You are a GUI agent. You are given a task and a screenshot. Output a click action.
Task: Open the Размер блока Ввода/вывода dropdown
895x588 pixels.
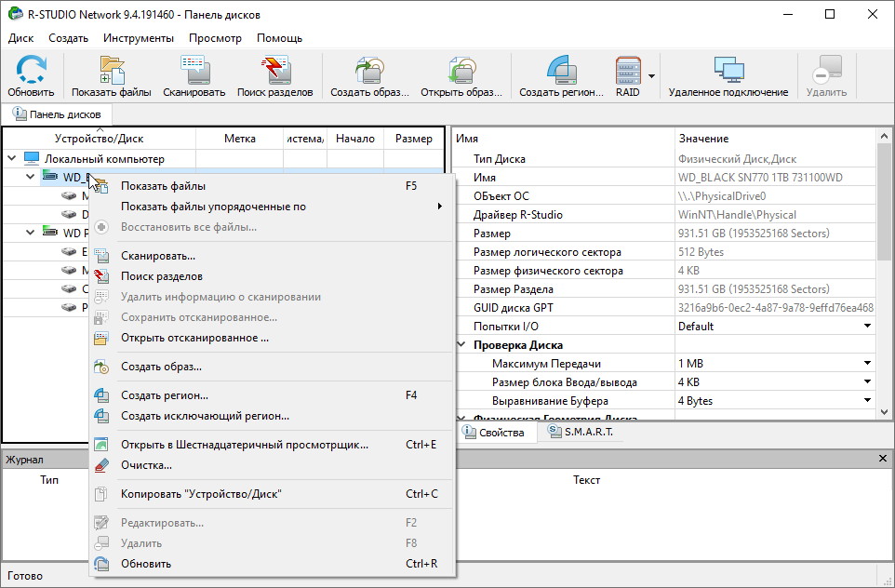tap(867, 381)
